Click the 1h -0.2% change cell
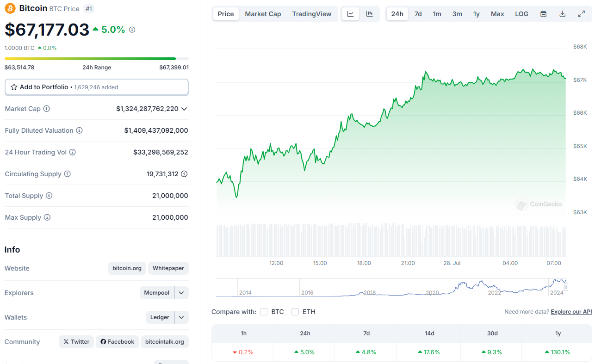Screen dimensions: 595x364 [243, 352]
